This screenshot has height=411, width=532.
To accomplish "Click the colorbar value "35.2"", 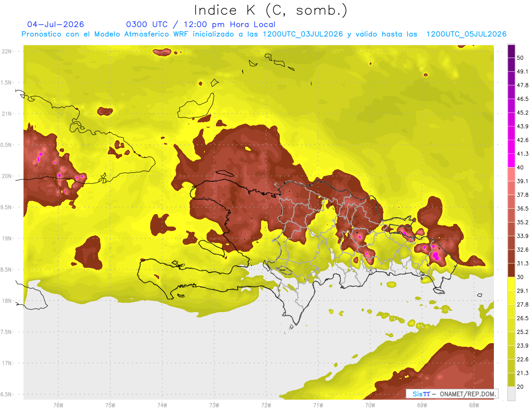I will tap(522, 223).
